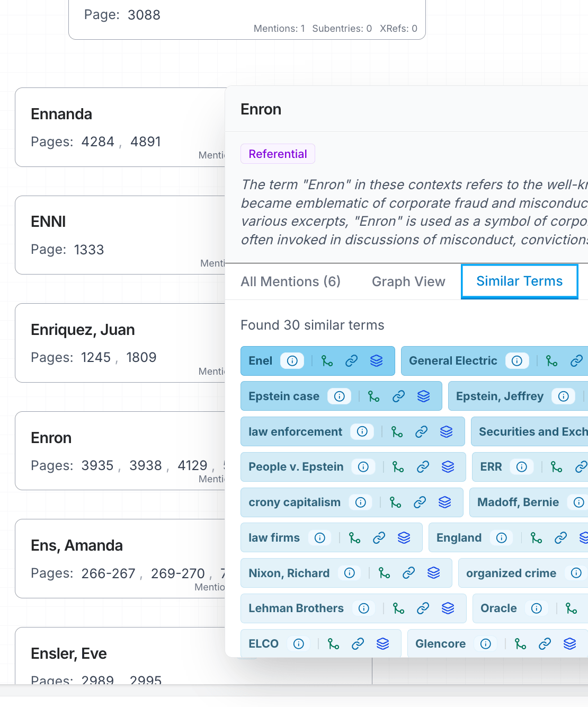Viewport: 588px width, 707px height.
Task: Select the link icon on law enforcement
Action: click(x=422, y=431)
